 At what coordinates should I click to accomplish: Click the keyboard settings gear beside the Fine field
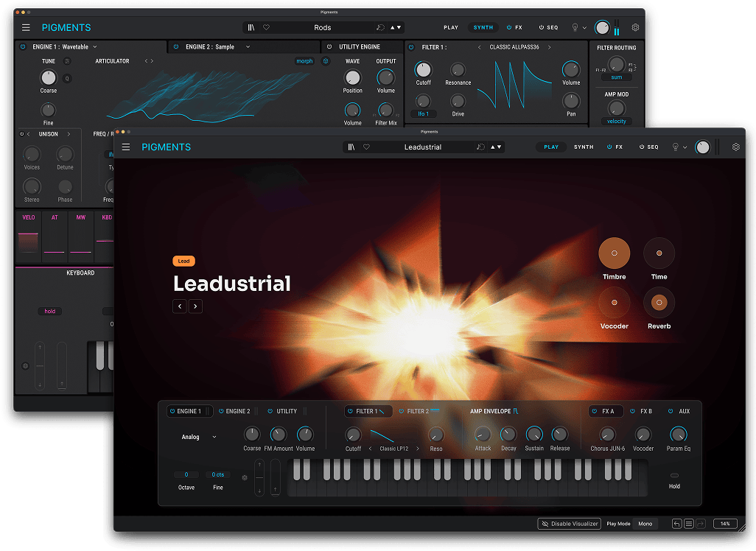pos(245,477)
